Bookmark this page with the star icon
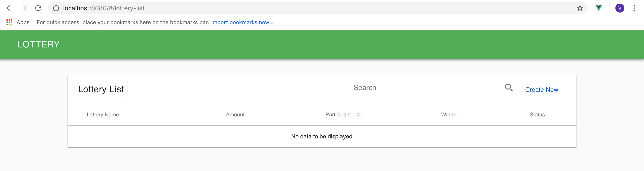Viewport: 644px width, 171px height. pyautogui.click(x=580, y=8)
